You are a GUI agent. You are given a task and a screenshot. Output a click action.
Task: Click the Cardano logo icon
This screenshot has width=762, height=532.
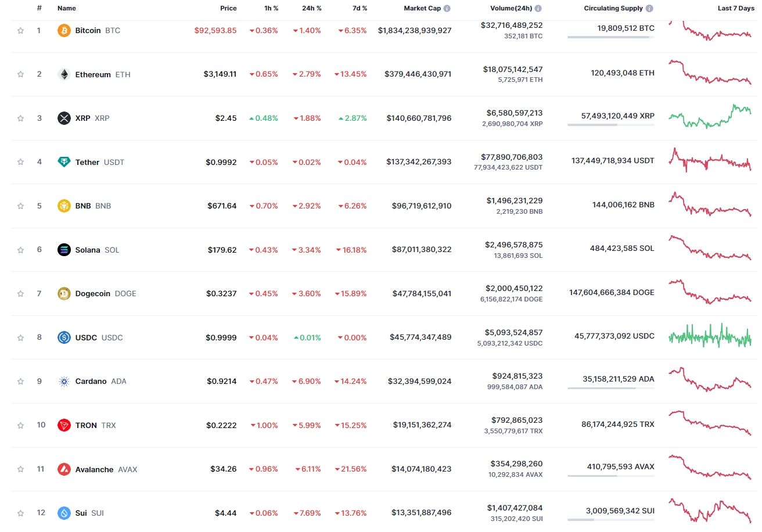point(64,381)
